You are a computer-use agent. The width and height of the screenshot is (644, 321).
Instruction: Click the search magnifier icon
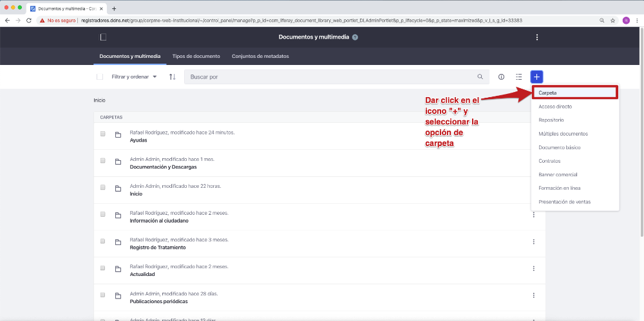pos(480,77)
